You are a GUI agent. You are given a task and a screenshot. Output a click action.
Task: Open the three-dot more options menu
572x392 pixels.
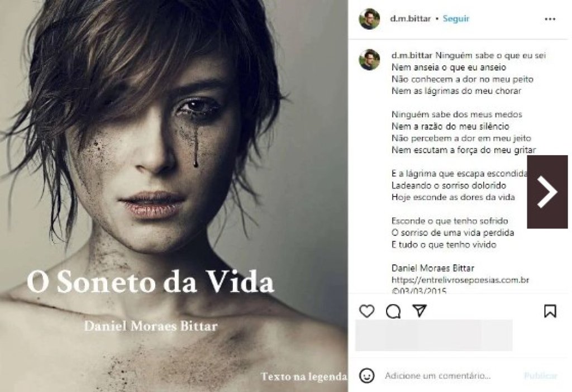tap(550, 19)
